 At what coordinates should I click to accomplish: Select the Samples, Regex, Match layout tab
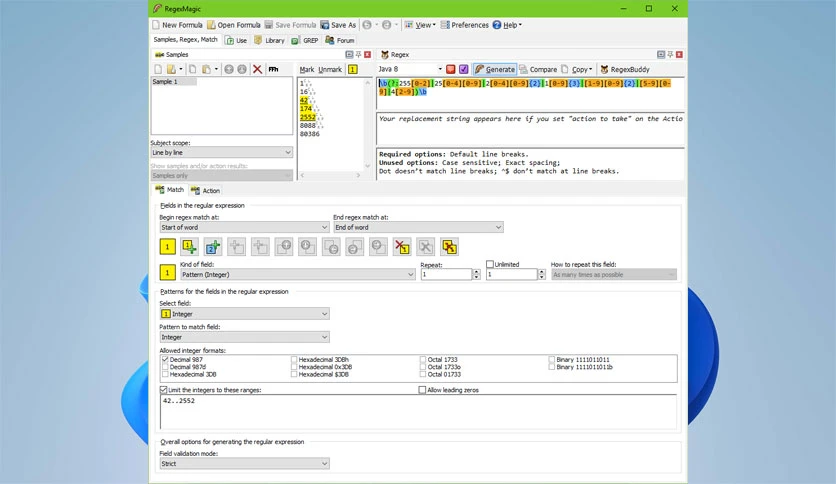(186, 39)
